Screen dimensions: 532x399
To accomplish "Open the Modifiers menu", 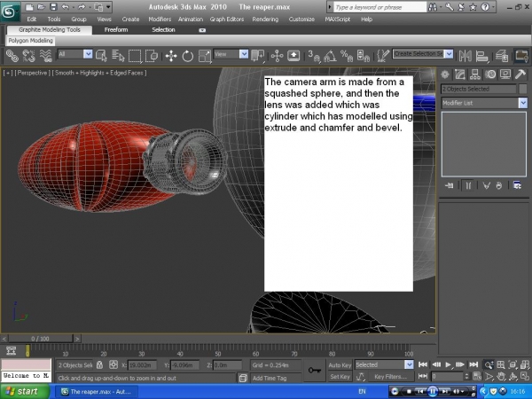I will (x=160, y=20).
